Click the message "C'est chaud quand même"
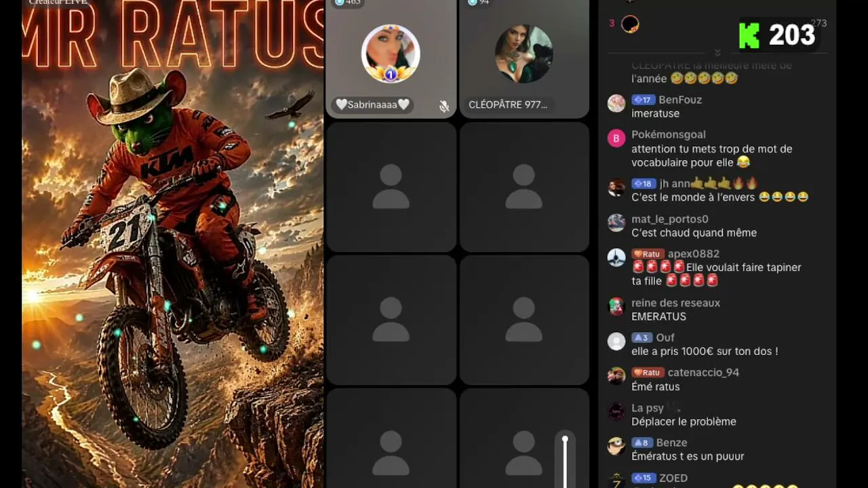 click(x=694, y=232)
